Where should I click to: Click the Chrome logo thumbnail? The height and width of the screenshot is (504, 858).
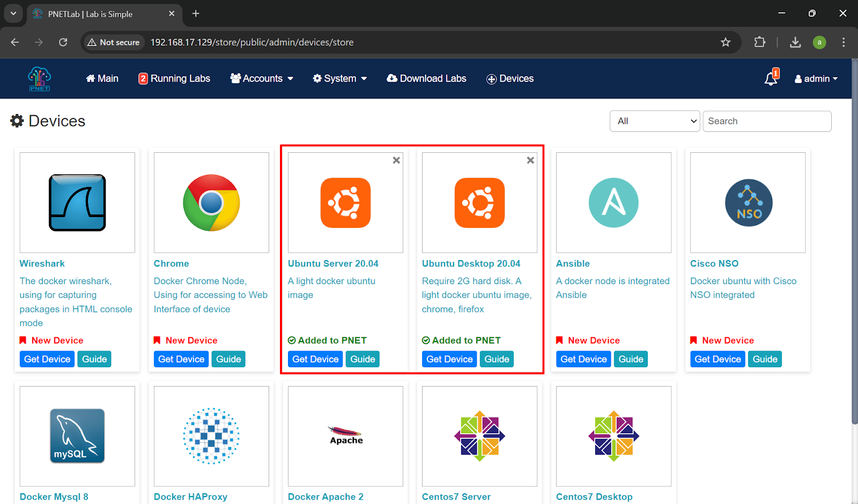click(x=211, y=203)
